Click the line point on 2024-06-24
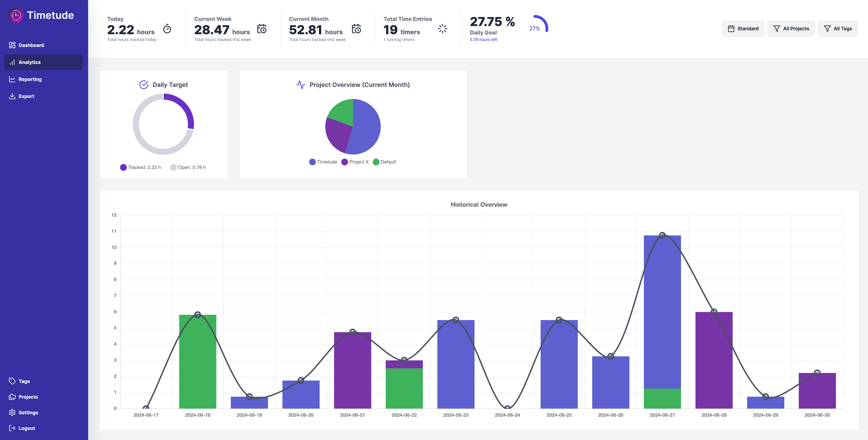Screen dimensions: 868x440 click(x=507, y=408)
